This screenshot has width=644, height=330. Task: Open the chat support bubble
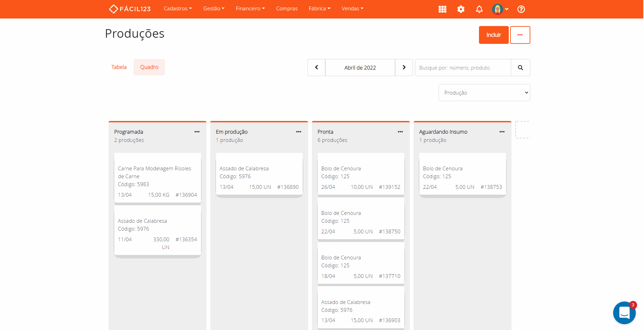pyautogui.click(x=624, y=313)
